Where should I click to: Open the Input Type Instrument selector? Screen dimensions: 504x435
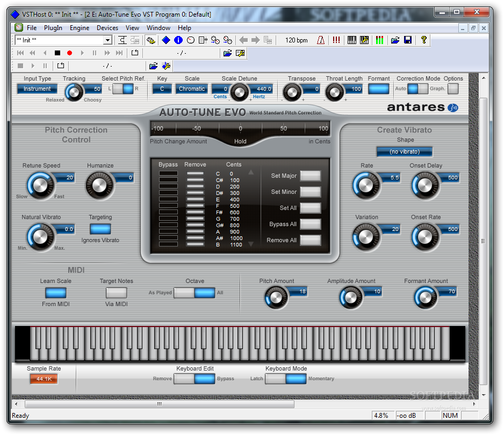[37, 89]
